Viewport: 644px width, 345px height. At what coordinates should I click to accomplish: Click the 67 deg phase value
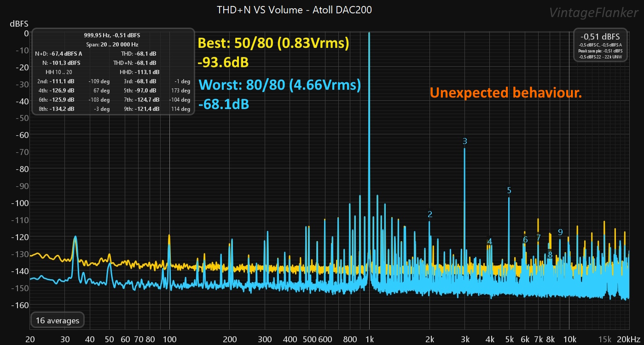coord(101,91)
